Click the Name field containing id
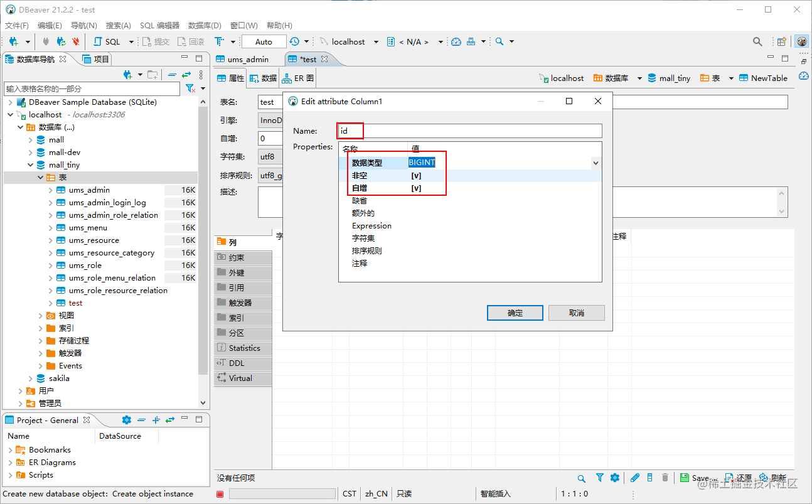The width and height of the screenshot is (812, 504). tap(470, 131)
